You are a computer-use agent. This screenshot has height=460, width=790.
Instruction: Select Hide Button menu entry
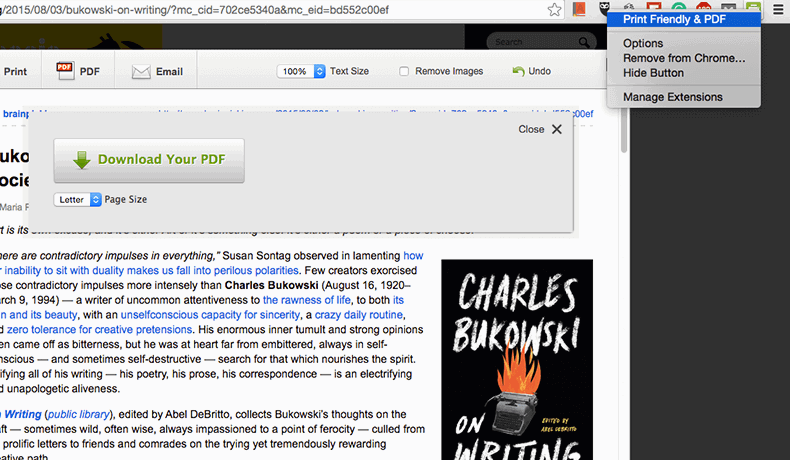pos(684,73)
